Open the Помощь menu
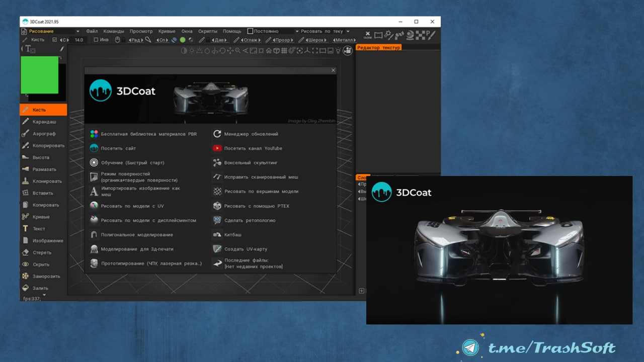Viewport: 644px width, 362px height. (232, 31)
